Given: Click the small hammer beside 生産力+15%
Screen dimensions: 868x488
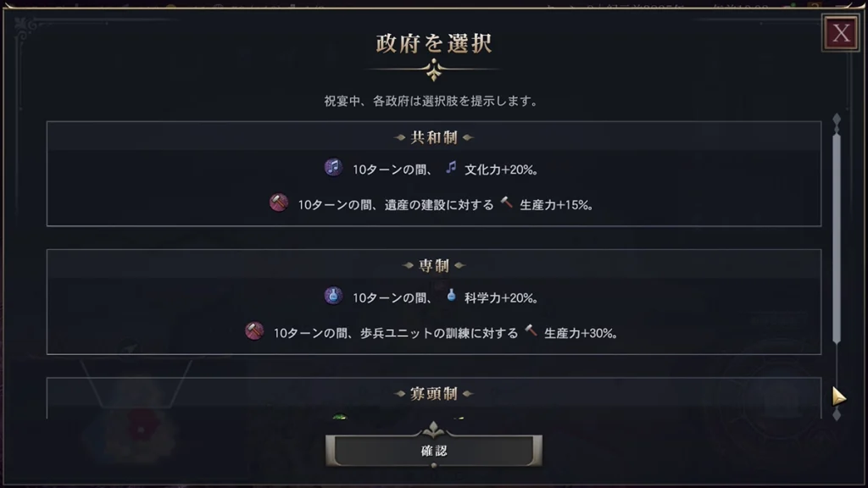Looking at the screenshot, I should [x=507, y=203].
